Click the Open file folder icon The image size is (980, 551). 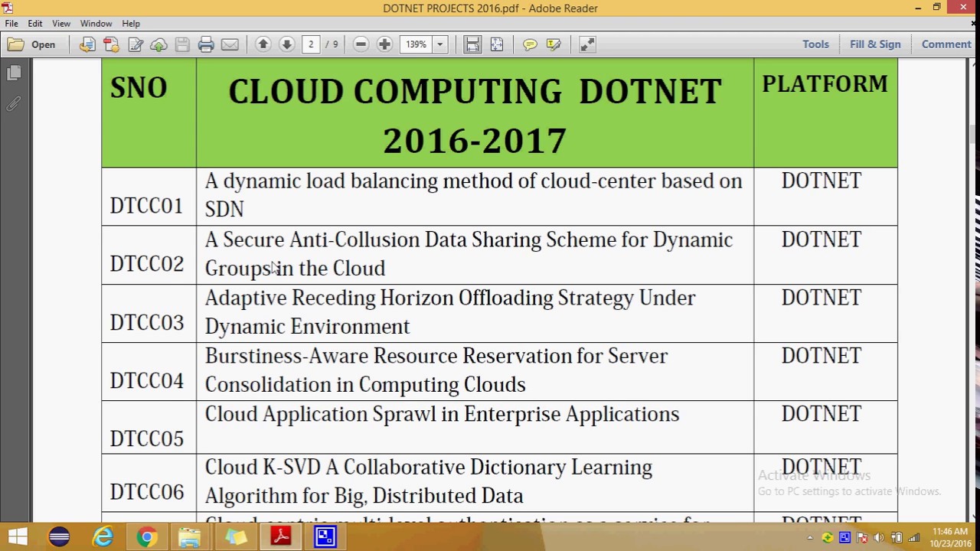click(15, 44)
